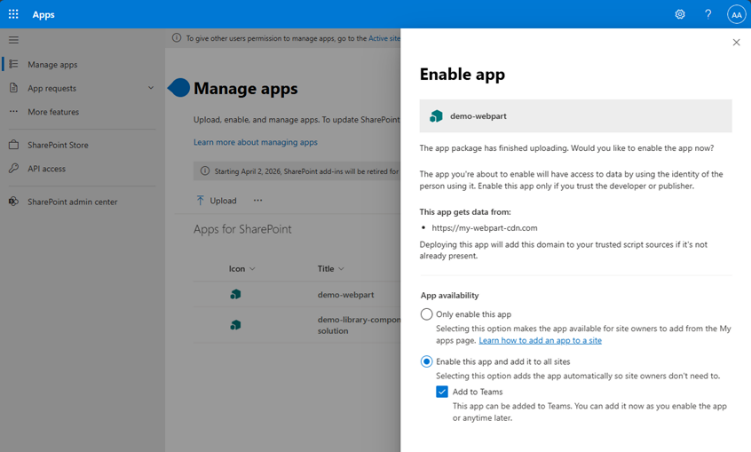Viewport: 751px width, 452px height.
Task: Open SharePoint Store from the sidebar
Action: (x=58, y=145)
